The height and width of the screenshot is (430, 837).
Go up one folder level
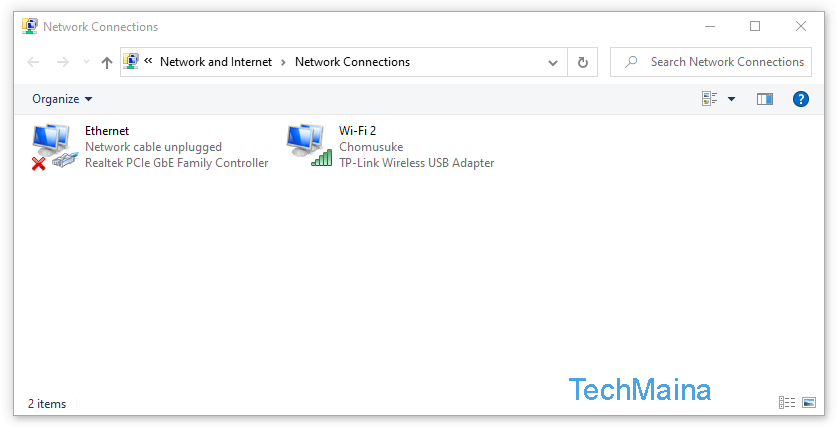click(107, 62)
